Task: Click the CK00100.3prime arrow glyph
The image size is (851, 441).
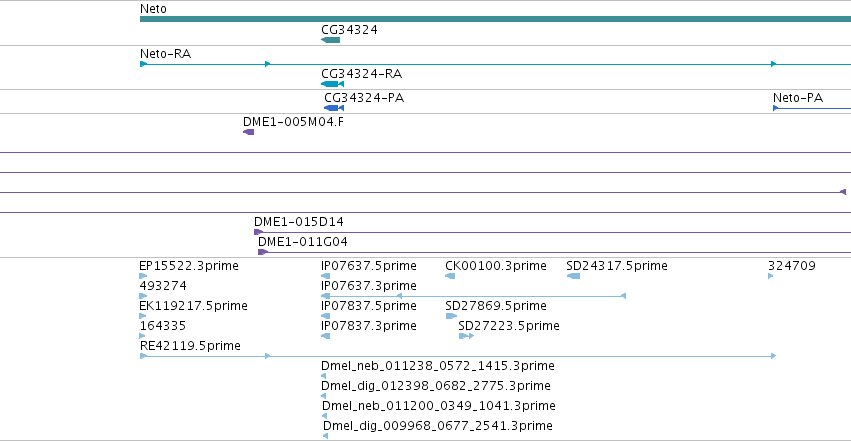Action: pyautogui.click(x=450, y=276)
